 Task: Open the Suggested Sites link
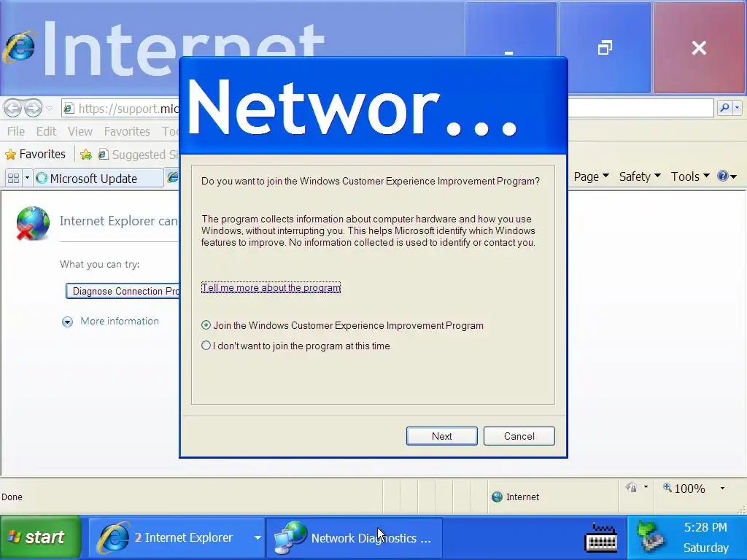(x=138, y=155)
